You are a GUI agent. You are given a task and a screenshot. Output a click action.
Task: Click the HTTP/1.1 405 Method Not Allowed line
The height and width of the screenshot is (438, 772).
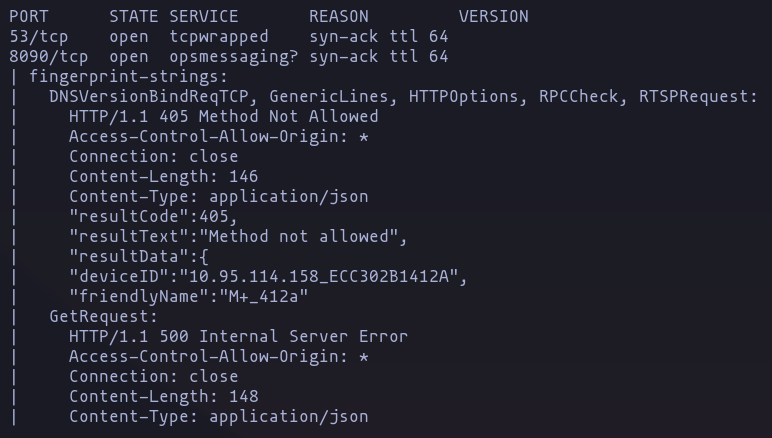[x=224, y=117]
